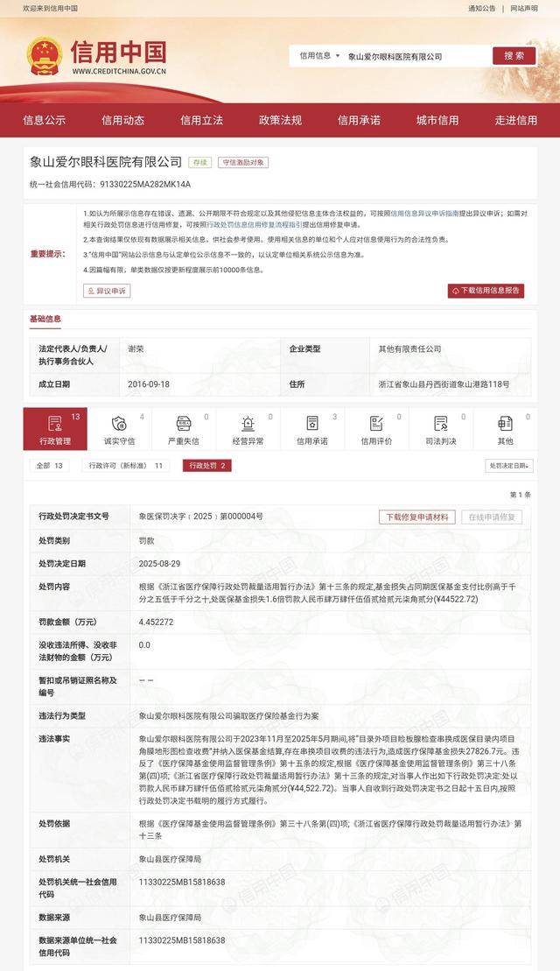Screen dimensions: 560x971
Task: Open the 严重失信 icon tab
Action: tap(183, 429)
